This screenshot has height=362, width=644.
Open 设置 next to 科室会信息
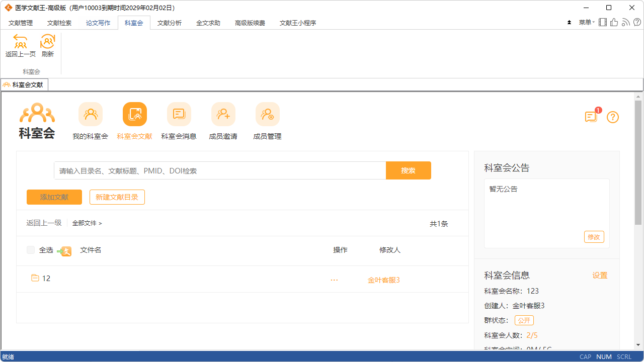600,275
